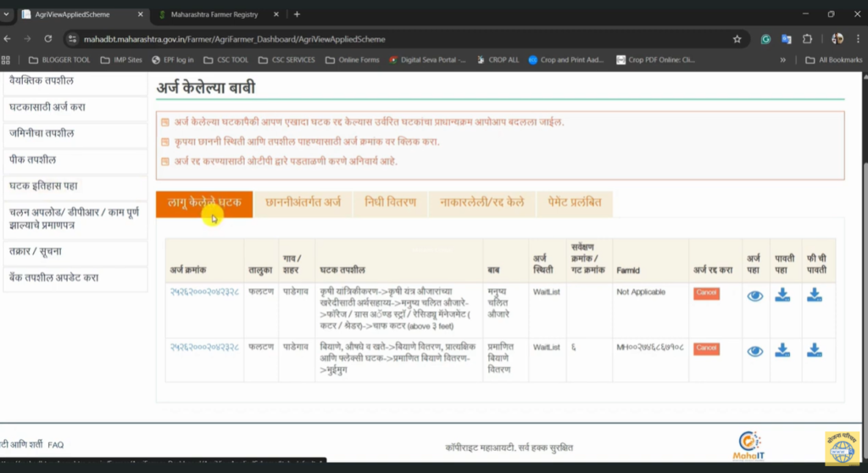This screenshot has width=868, height=473.
Task: Open the browser Extensions puzzle icon
Action: click(x=807, y=39)
